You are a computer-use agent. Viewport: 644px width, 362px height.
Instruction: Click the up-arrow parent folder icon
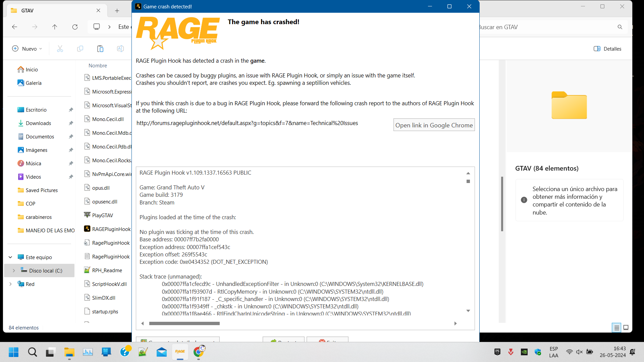click(55, 27)
